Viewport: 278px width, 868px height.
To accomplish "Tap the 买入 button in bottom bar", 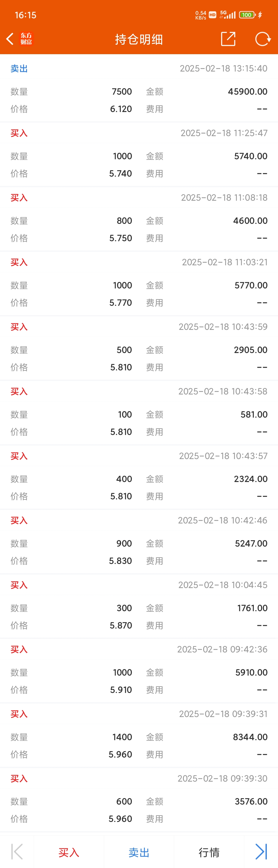I will click(x=69, y=852).
